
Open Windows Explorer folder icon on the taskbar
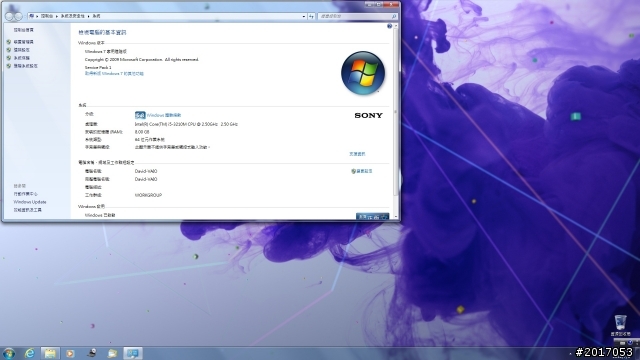pos(50,353)
